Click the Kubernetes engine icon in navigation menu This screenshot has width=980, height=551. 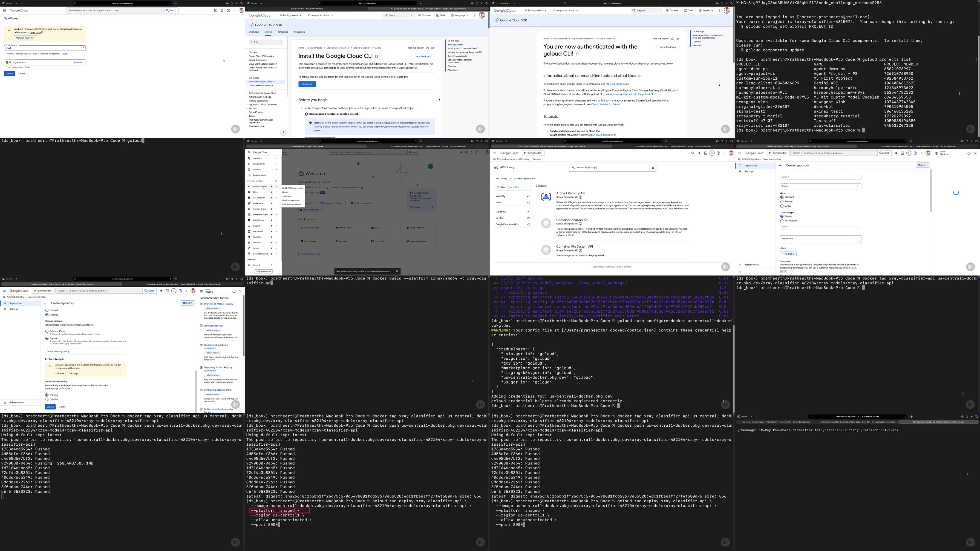point(249,215)
